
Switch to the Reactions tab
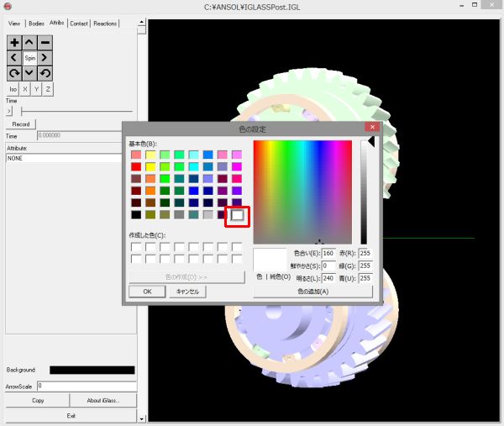click(105, 24)
